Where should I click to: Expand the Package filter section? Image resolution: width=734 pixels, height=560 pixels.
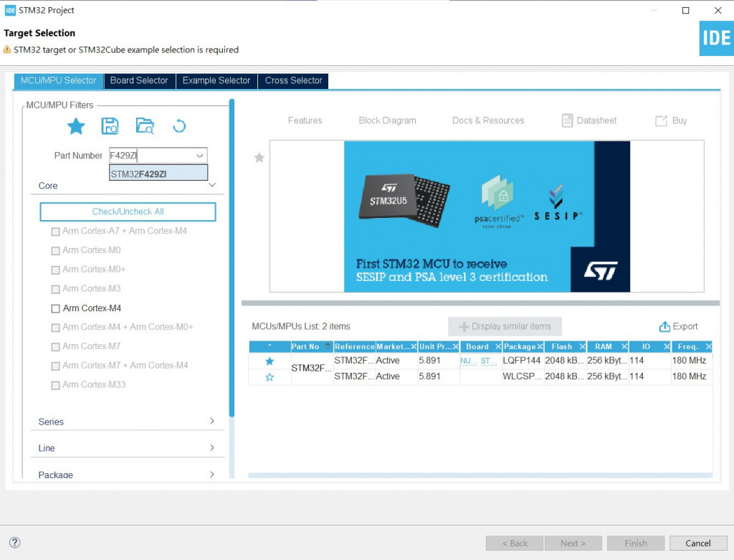point(212,474)
